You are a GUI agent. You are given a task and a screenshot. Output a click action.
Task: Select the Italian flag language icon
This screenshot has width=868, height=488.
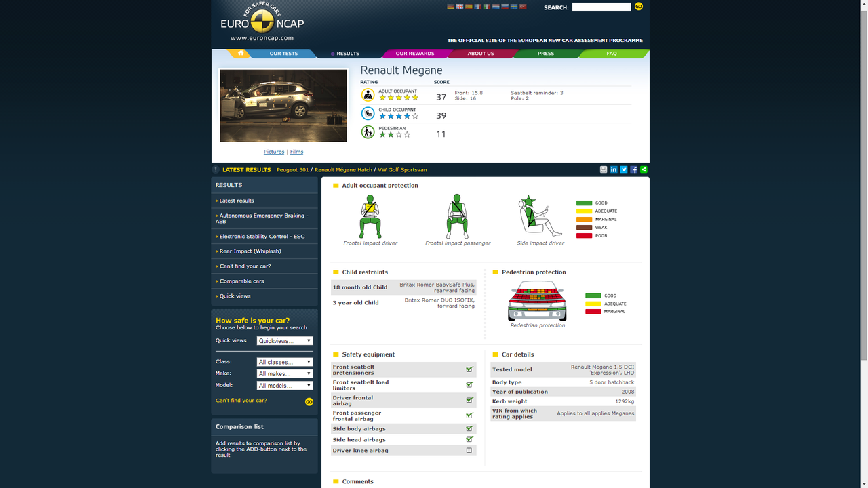487,7
